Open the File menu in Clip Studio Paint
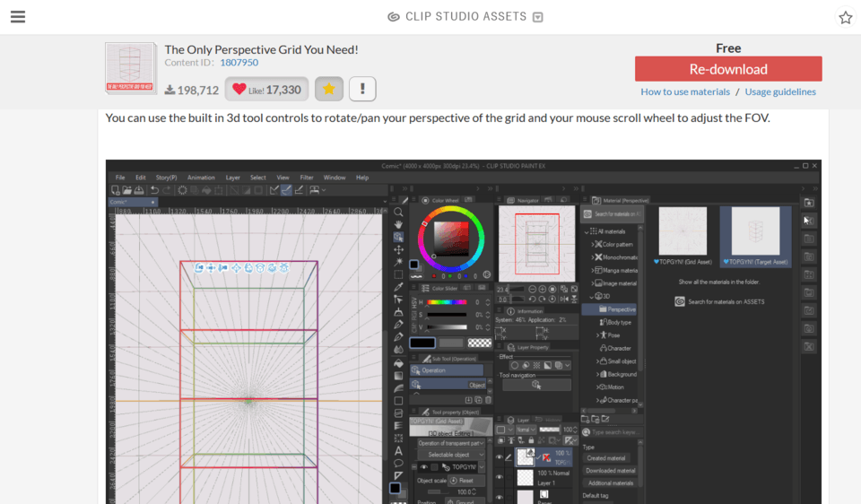 119,178
